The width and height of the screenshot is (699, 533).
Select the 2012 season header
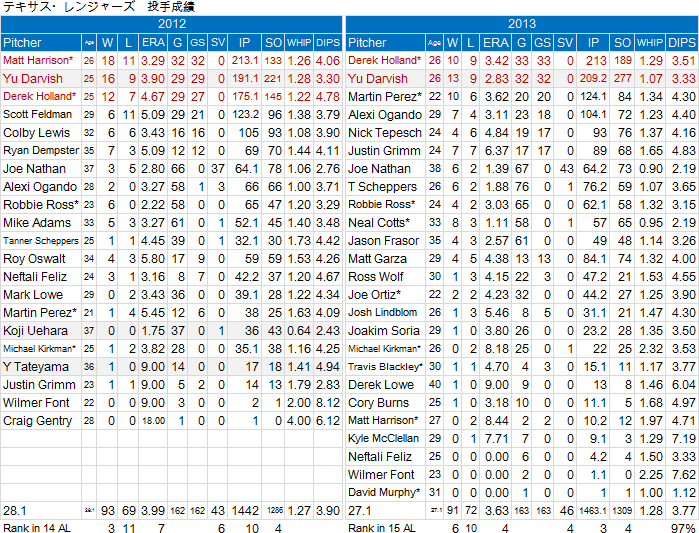point(172,24)
